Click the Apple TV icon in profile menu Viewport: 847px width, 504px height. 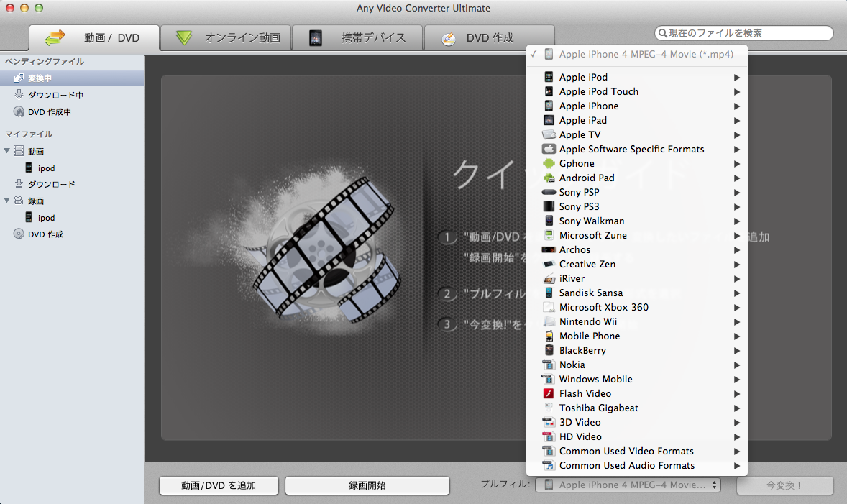pos(549,134)
